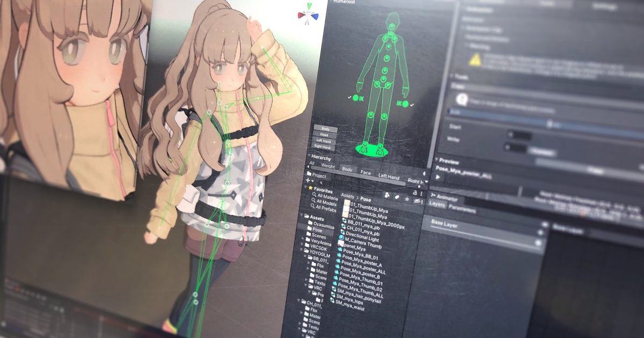Open the Animator Layers tab
The image size is (644, 338).
[437, 204]
